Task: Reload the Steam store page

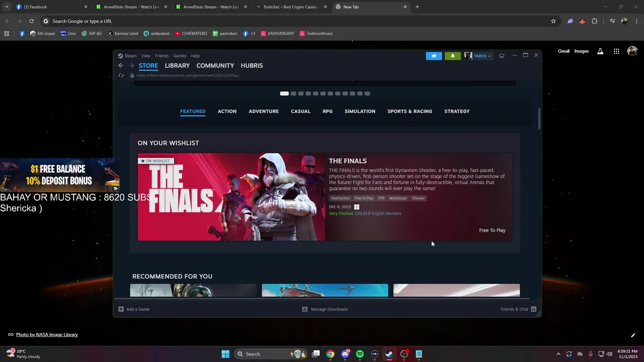Action: coord(121,75)
